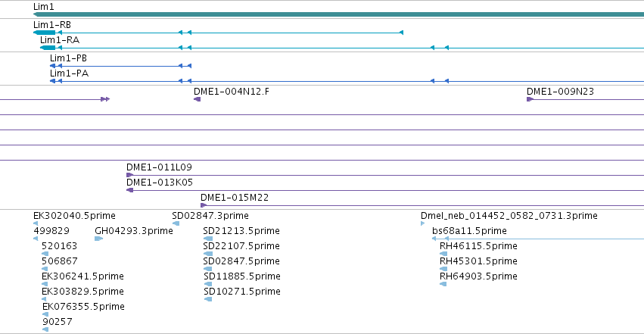Click the EK302040.5prime EST marker
This screenshot has height=334, width=644.
click(x=36, y=223)
